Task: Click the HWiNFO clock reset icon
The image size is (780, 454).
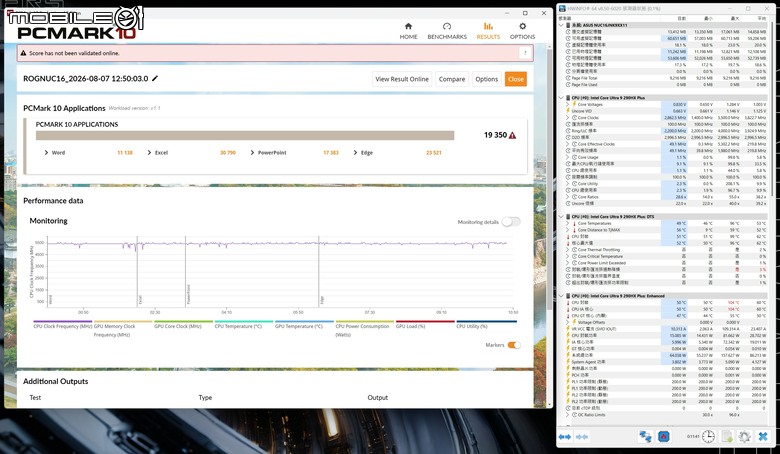Action: click(708, 437)
